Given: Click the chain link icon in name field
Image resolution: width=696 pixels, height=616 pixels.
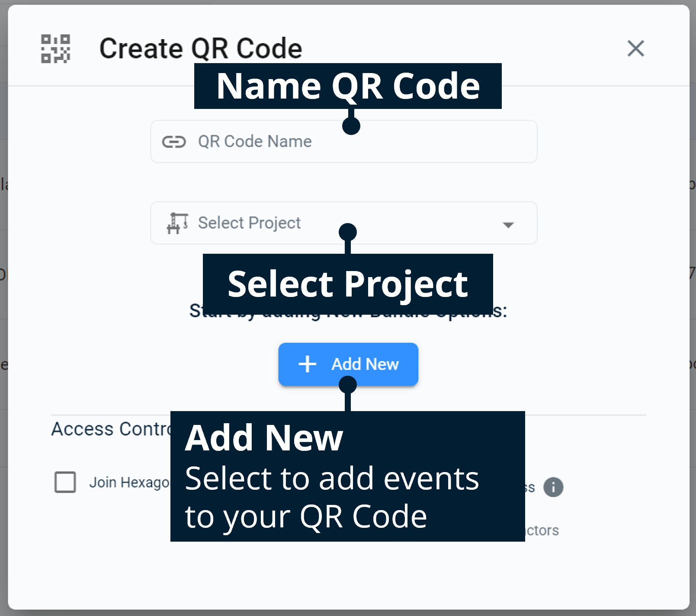Looking at the screenshot, I should [x=174, y=142].
